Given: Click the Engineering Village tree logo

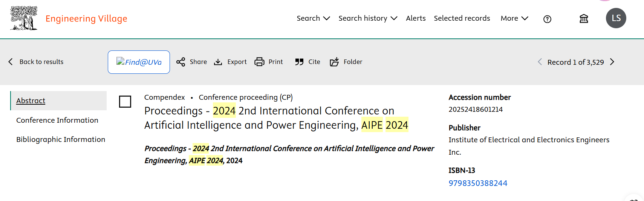Looking at the screenshot, I should pyautogui.click(x=24, y=18).
